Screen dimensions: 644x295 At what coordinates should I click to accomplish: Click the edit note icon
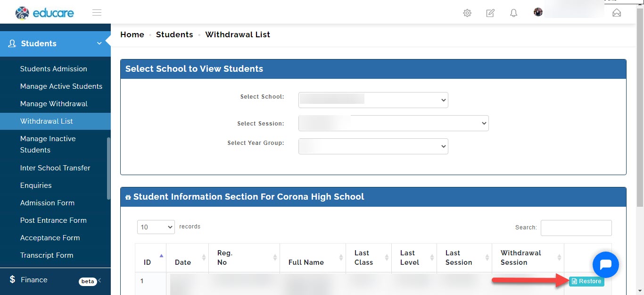(x=490, y=13)
